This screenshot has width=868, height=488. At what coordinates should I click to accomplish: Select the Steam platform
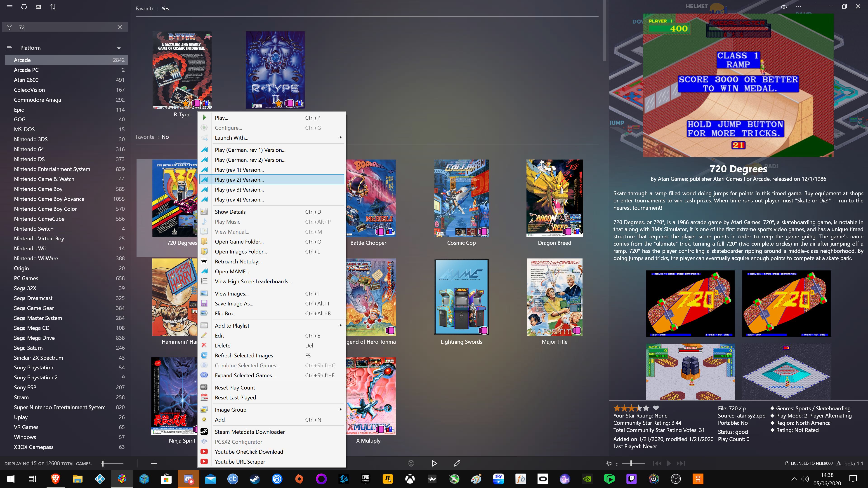point(66,397)
